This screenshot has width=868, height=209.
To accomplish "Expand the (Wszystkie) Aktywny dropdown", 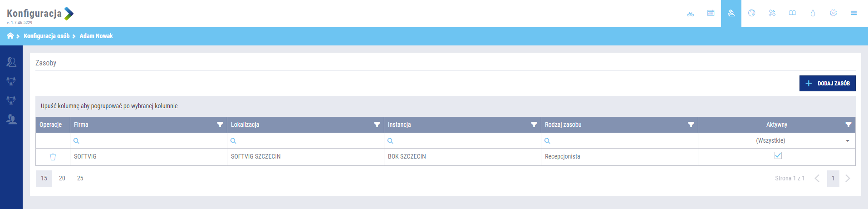I will click(x=847, y=141).
